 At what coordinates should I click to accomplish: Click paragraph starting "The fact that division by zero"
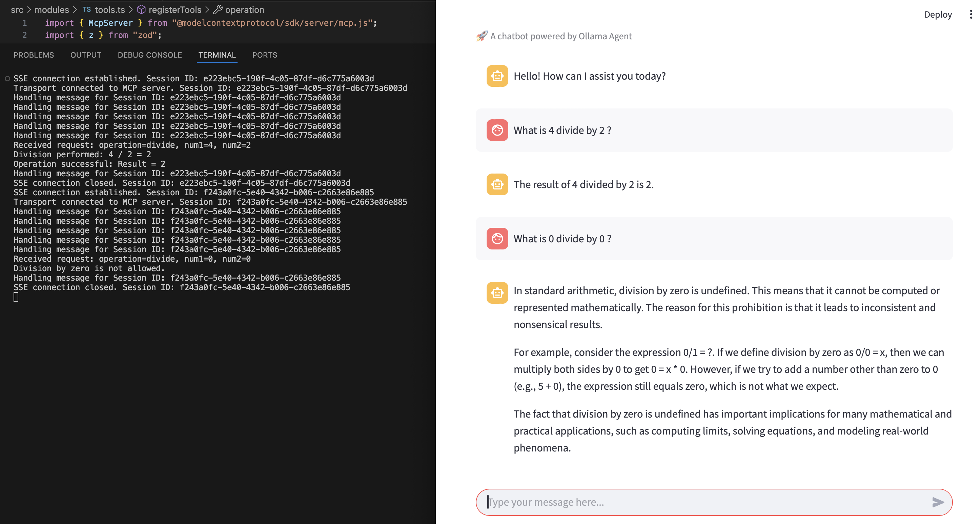pyautogui.click(x=733, y=431)
